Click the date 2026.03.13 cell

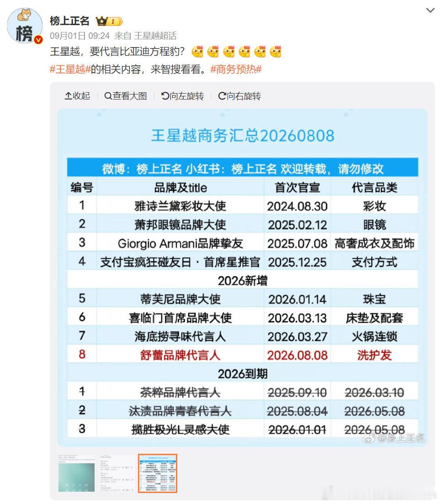click(x=297, y=318)
